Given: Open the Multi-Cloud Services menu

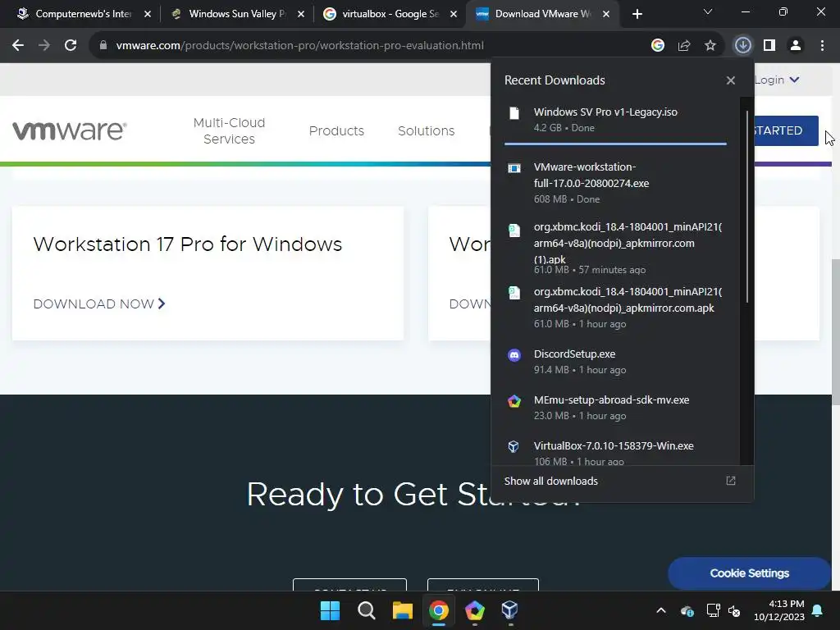Looking at the screenshot, I should pyautogui.click(x=230, y=130).
